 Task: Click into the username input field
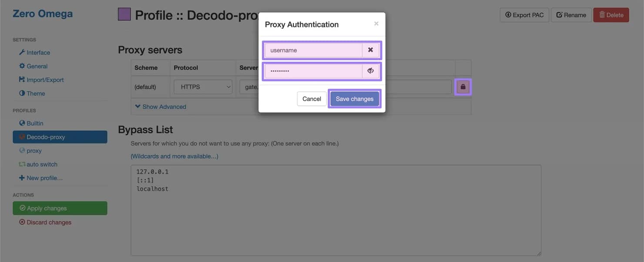313,50
